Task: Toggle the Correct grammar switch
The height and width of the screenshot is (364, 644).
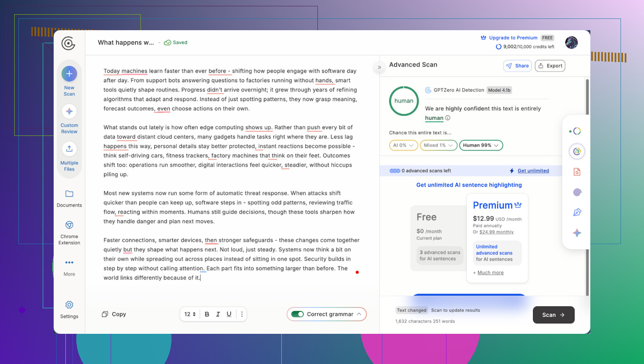Action: tap(298, 314)
